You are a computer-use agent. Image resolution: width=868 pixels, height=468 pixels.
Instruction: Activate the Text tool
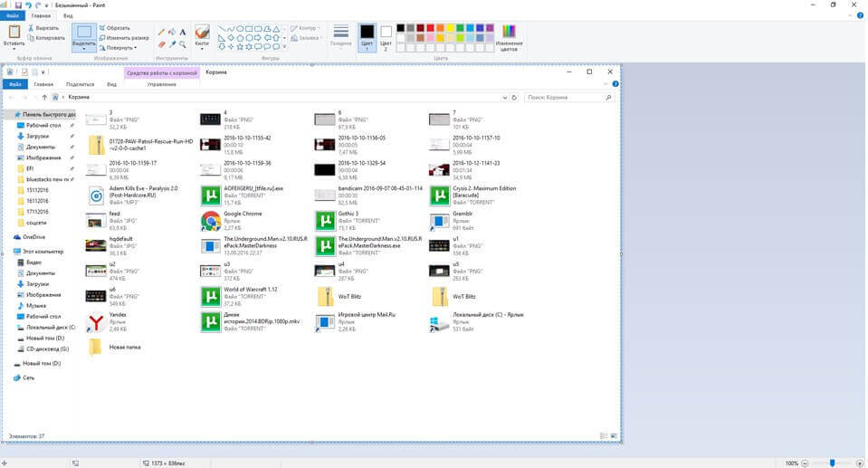tap(183, 30)
